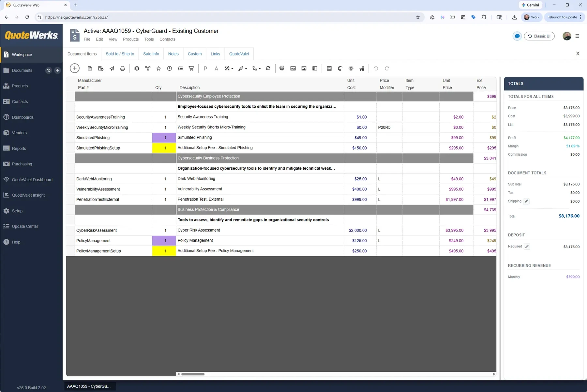Open the stacked layers toolbar icon
This screenshot has width=587, height=392.
tap(137, 68)
